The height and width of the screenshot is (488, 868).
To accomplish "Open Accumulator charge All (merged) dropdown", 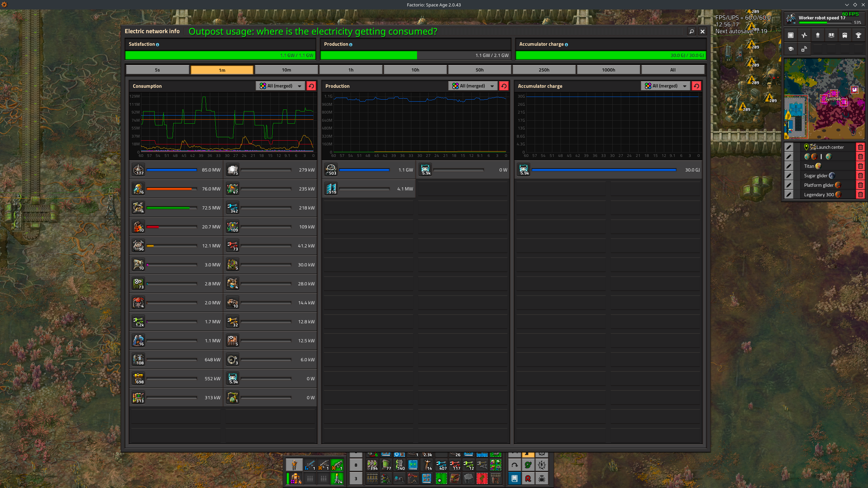I will (x=665, y=86).
